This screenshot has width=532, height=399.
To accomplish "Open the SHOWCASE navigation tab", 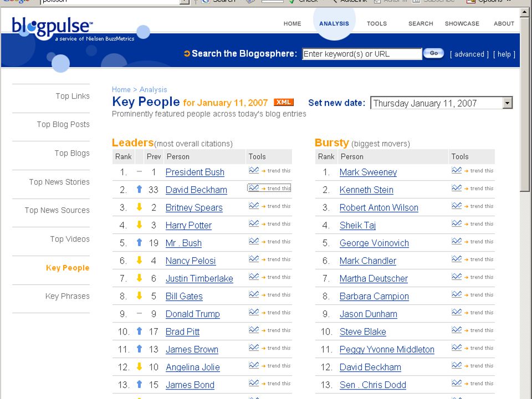I will [462, 23].
